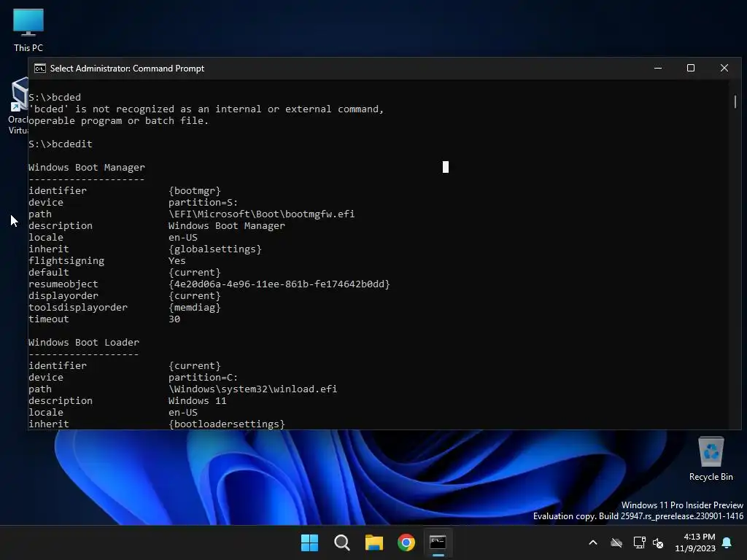Click the resumeobject GUID value
Screen dimensions: 747x560
(x=279, y=284)
